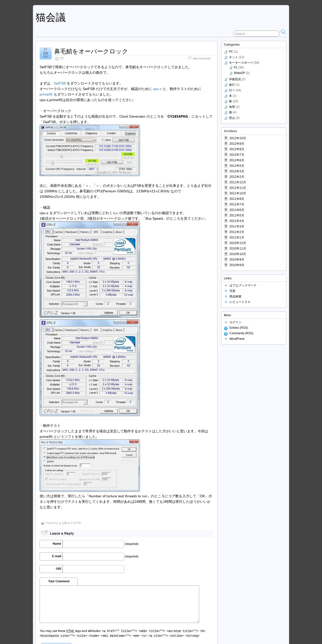Open the 2011年5月 archive

click(x=237, y=215)
